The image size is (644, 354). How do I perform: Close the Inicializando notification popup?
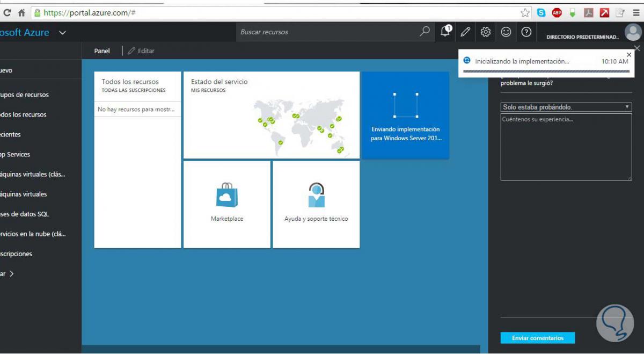629,55
